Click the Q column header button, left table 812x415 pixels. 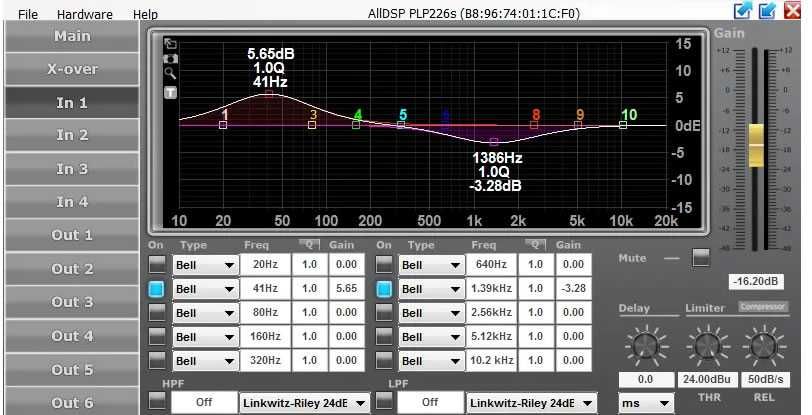(309, 245)
